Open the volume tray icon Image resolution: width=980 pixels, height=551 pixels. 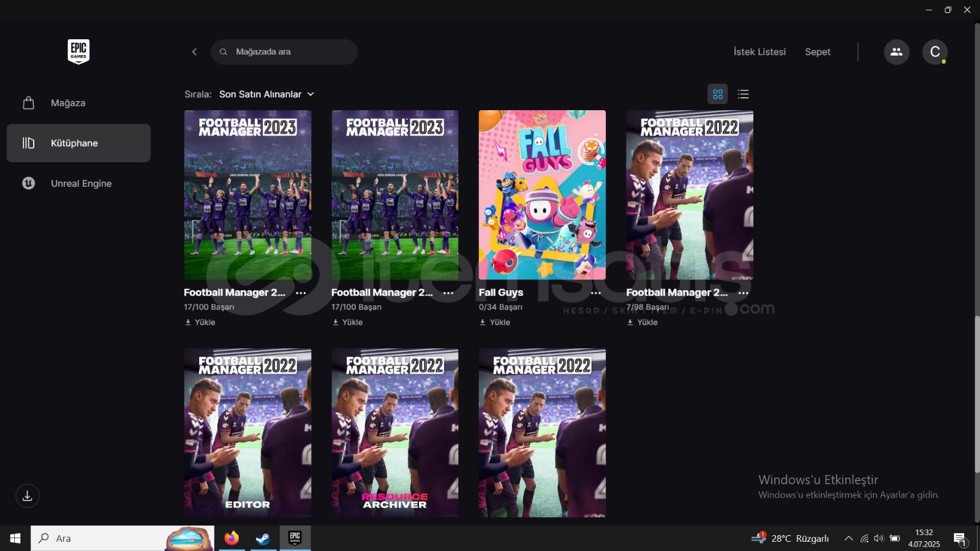pos(879,539)
